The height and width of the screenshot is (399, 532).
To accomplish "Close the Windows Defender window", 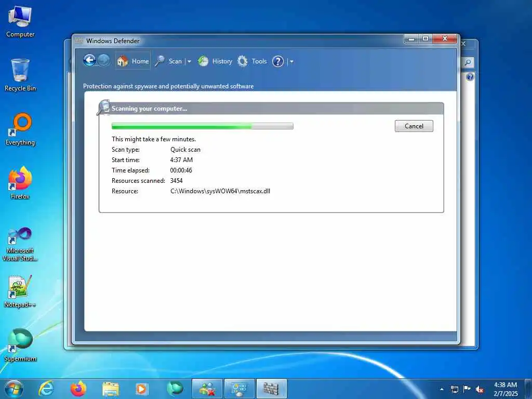I will tap(445, 39).
